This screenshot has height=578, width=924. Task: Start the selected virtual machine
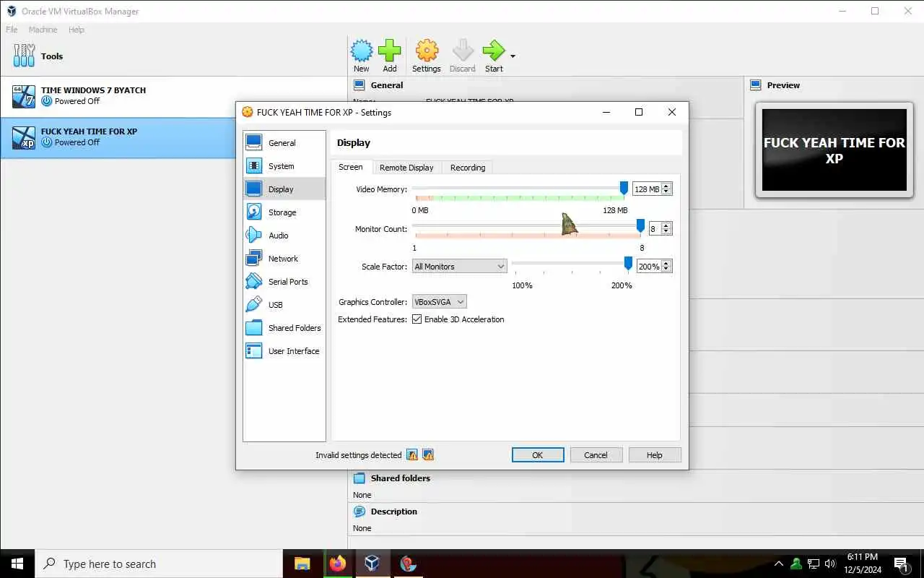494,56
